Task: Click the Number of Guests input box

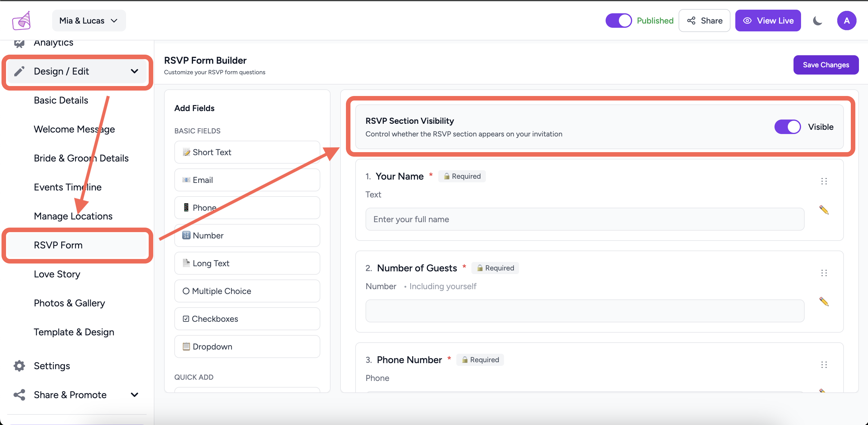Action: pyautogui.click(x=584, y=311)
